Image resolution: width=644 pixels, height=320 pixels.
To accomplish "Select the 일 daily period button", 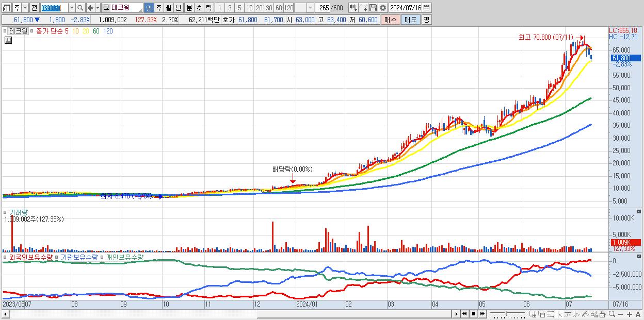I will [x=149, y=8].
